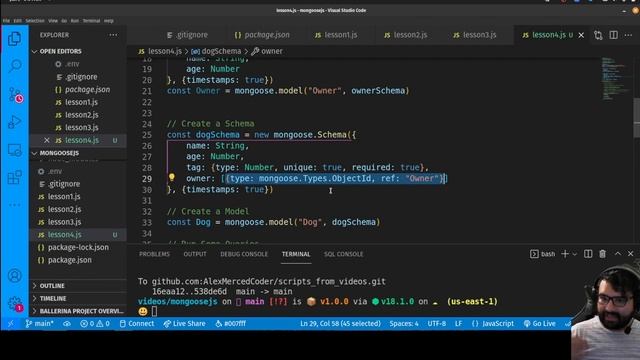Click Connect in the status bar
The image size is (640, 360).
click(137, 323)
